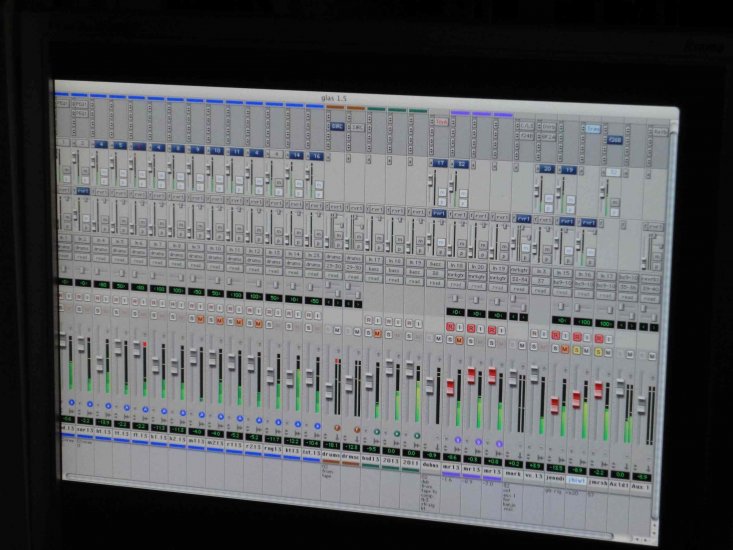
Task: Open the Toys insert on dbbss track
Action: click(x=441, y=122)
